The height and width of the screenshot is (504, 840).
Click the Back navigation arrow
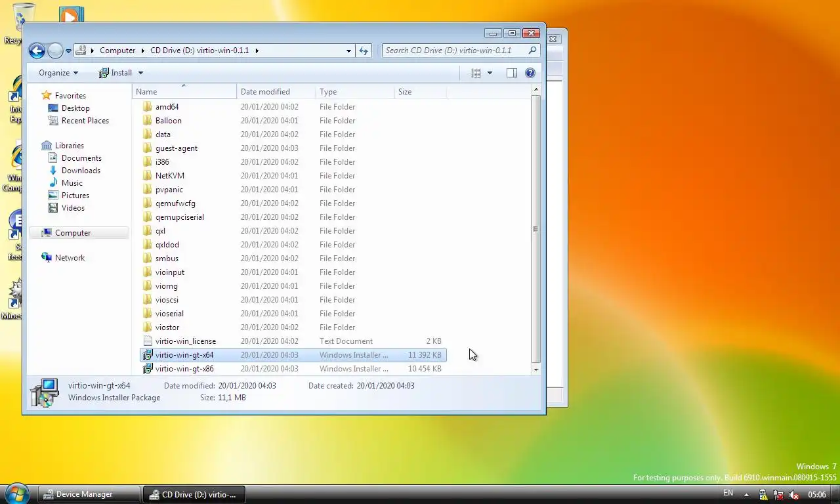pos(37,51)
